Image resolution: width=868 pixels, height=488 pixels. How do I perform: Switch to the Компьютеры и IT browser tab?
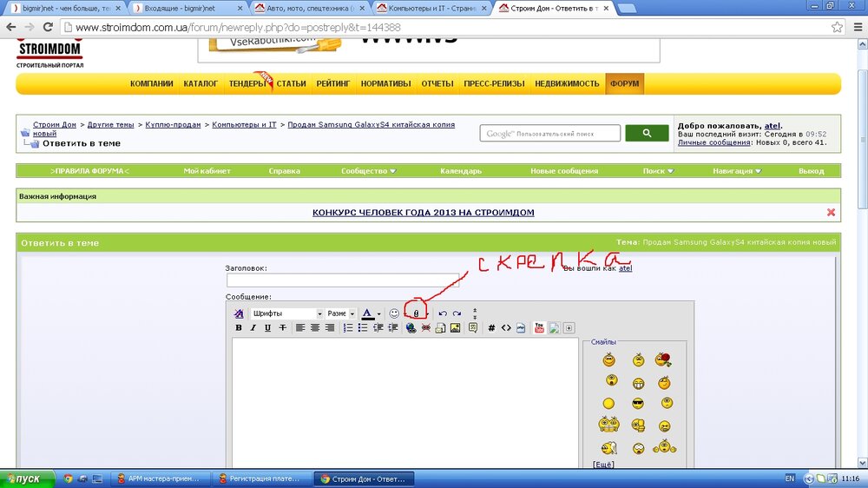pos(431,9)
